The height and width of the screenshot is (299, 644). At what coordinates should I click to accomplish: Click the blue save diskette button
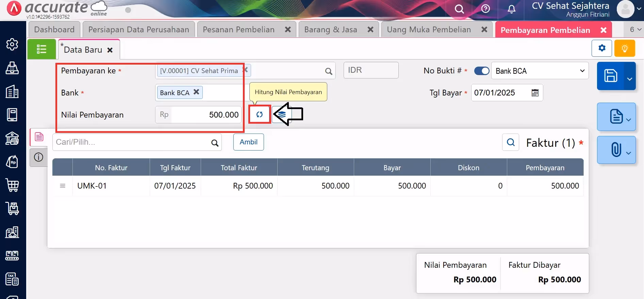coord(611,76)
